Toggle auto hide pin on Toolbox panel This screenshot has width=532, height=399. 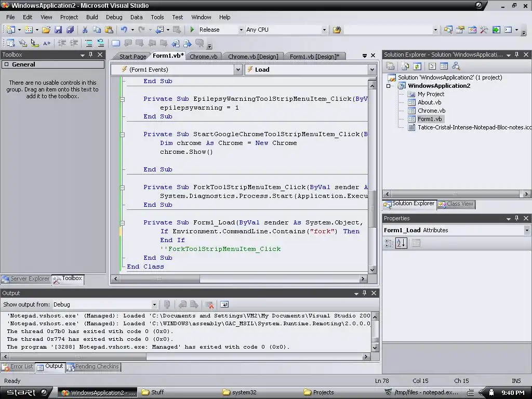pos(90,55)
